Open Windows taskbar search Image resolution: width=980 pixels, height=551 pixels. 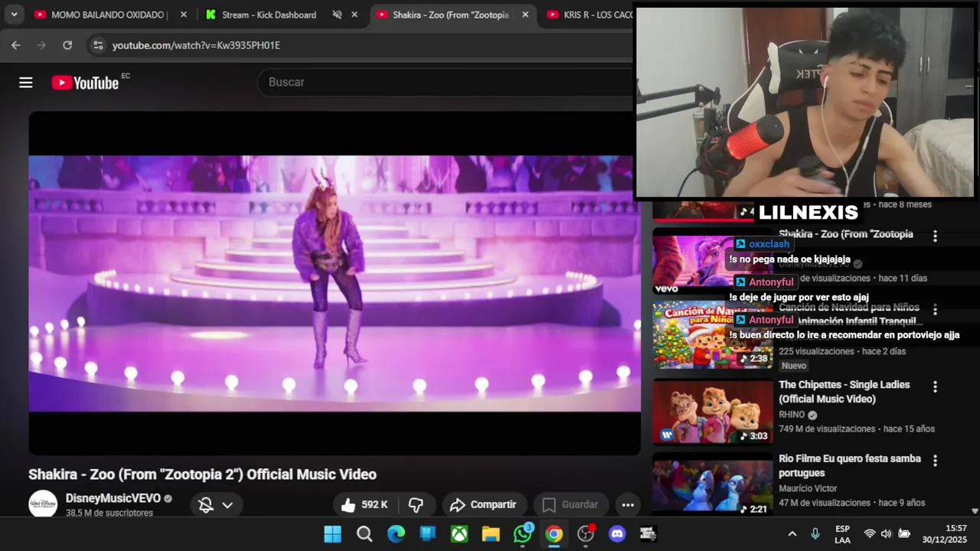364,534
